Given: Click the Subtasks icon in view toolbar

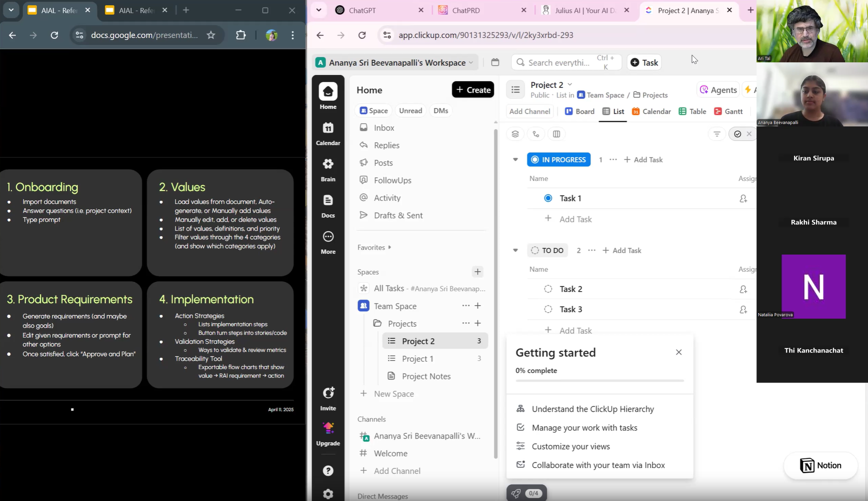Looking at the screenshot, I should pos(536,134).
